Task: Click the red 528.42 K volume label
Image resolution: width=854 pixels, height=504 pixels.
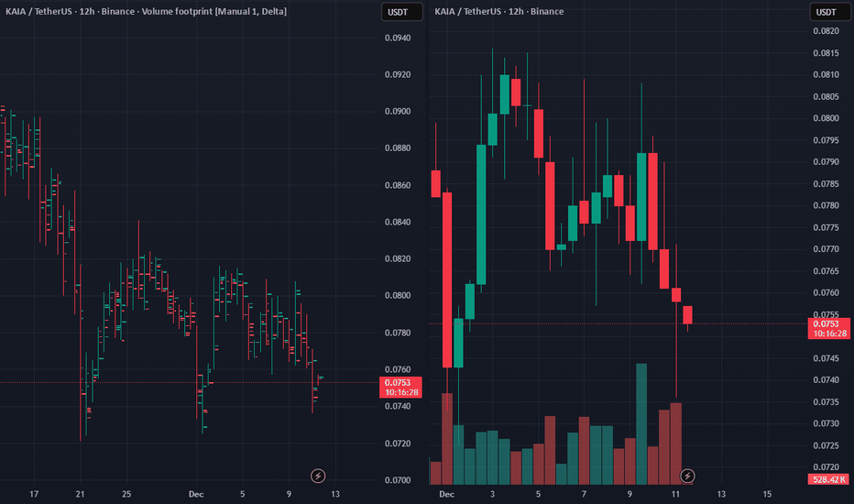Action: click(829, 479)
